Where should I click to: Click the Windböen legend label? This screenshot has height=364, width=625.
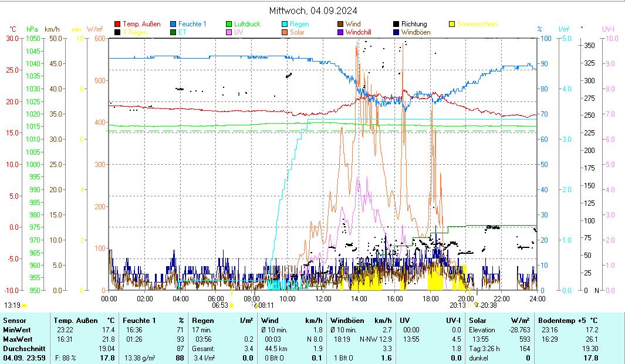pyautogui.click(x=415, y=32)
